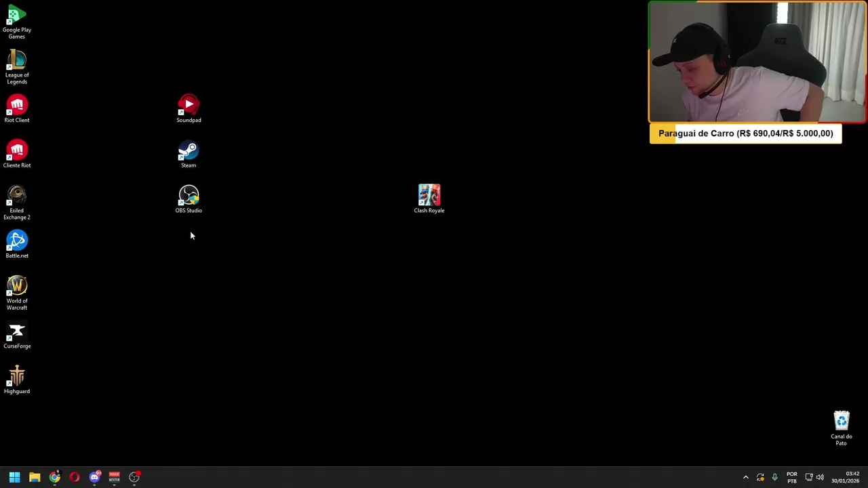Image resolution: width=868 pixels, height=488 pixels.
Task: Select the OBS Studio desktop shortcut
Action: [x=189, y=199]
